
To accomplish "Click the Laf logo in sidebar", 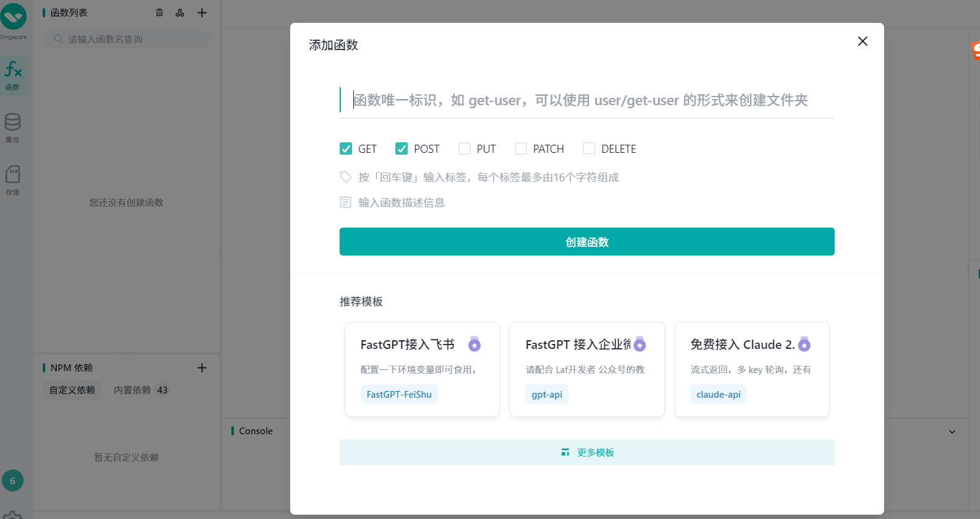I will 14,15.
